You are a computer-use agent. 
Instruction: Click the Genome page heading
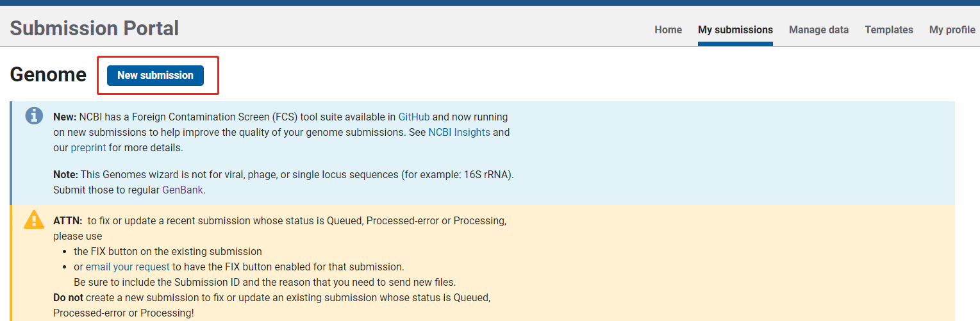48,75
